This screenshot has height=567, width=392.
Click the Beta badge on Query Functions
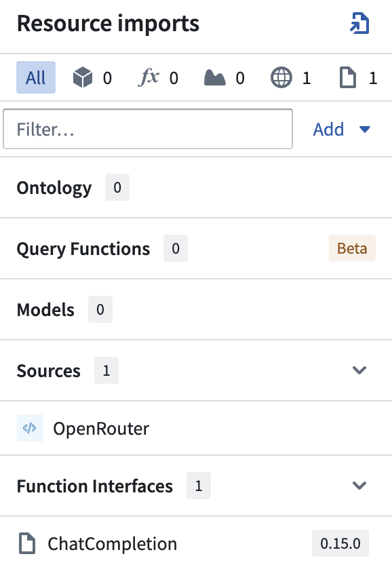[352, 248]
